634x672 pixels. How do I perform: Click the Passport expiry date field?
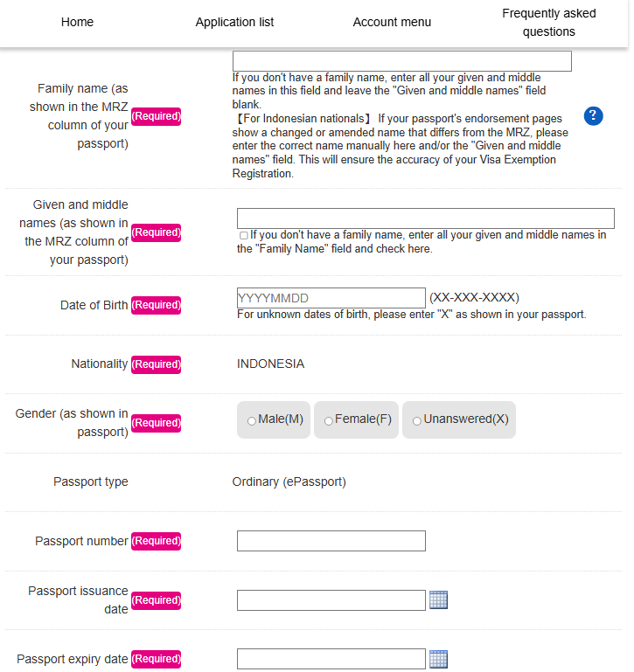tap(331, 659)
